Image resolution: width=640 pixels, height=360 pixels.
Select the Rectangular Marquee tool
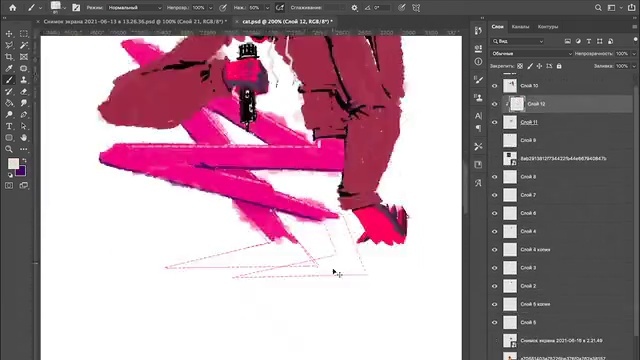[x=24, y=34]
